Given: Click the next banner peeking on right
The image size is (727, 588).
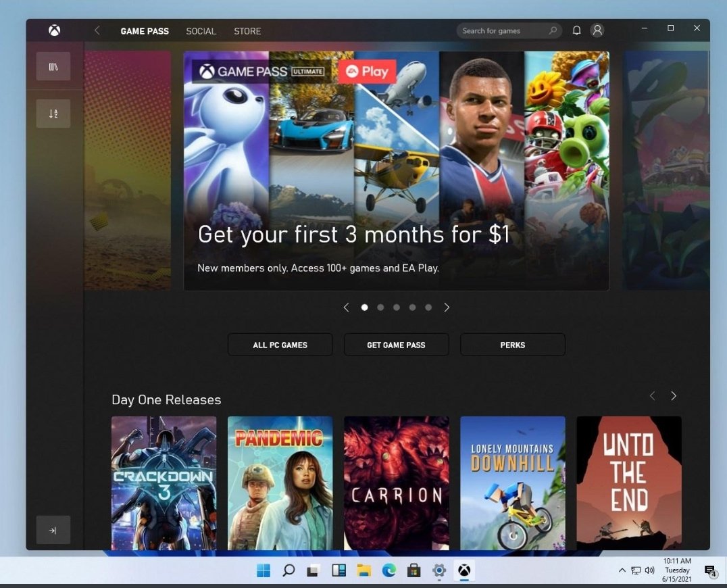Looking at the screenshot, I should point(666,170).
